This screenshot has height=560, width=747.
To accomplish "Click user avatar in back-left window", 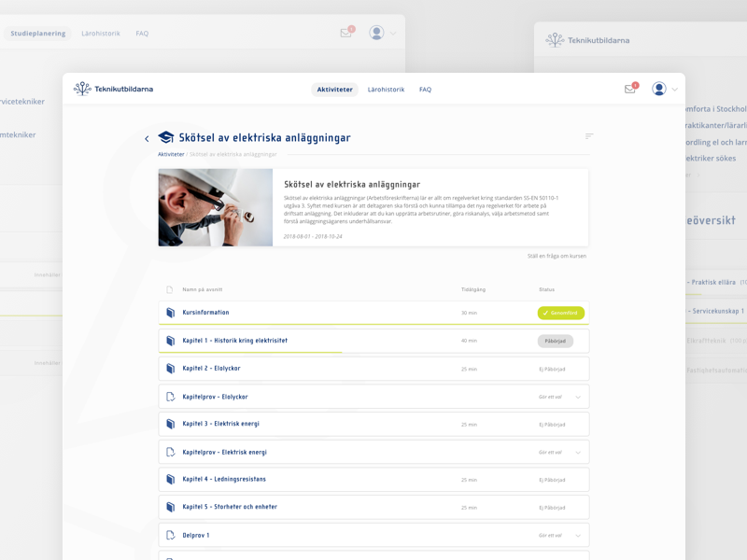I will [376, 33].
